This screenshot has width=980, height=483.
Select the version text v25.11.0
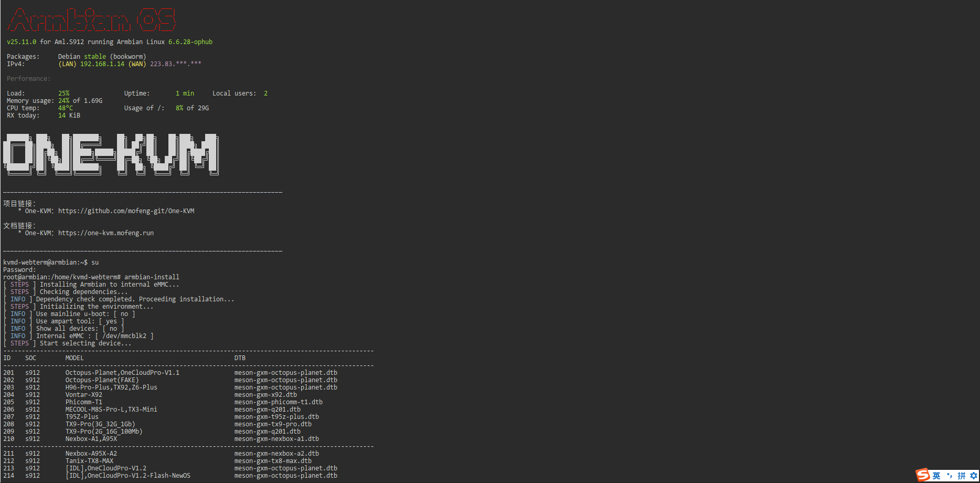click(x=22, y=42)
